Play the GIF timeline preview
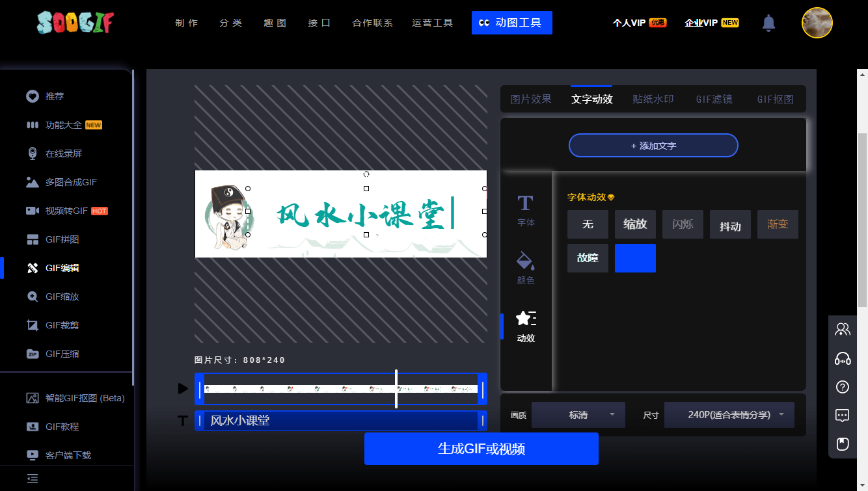This screenshot has width=868, height=491. [x=183, y=388]
